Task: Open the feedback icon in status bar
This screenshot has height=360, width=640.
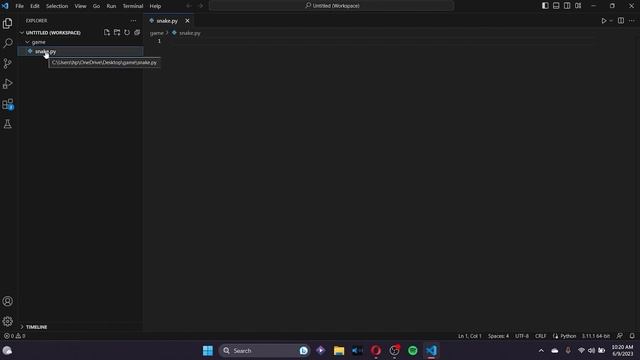Action: click(x=620, y=336)
